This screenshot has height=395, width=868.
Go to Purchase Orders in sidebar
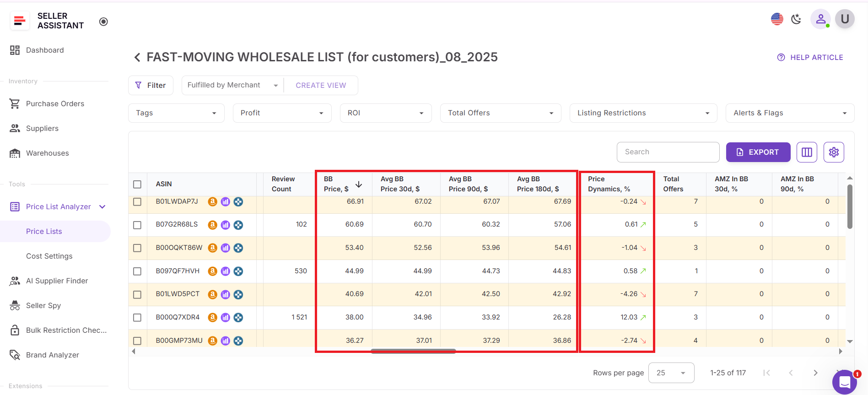55,104
